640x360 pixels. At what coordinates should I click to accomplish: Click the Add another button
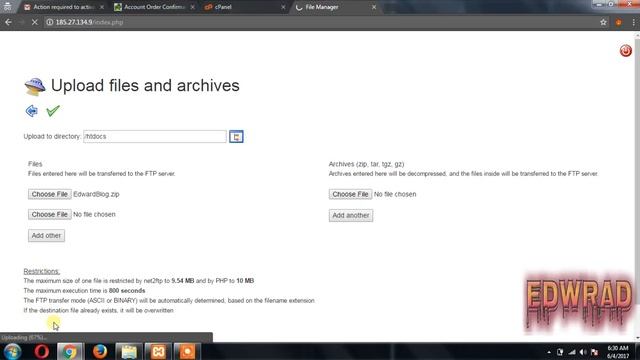click(x=351, y=215)
